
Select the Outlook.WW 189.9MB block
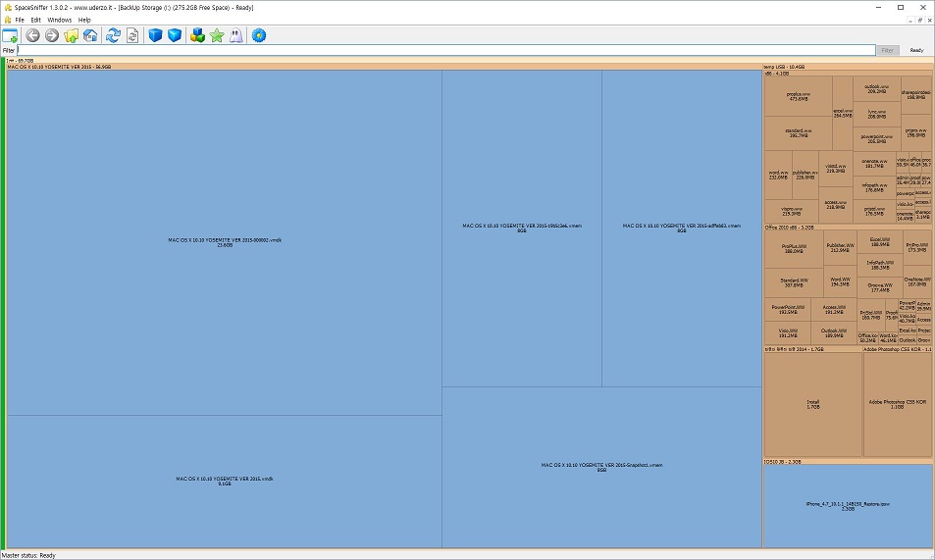pyautogui.click(x=834, y=332)
